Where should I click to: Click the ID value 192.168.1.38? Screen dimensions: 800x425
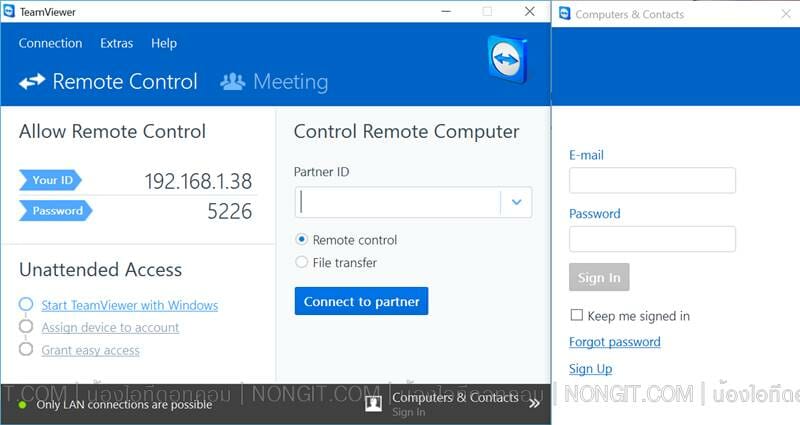(198, 181)
